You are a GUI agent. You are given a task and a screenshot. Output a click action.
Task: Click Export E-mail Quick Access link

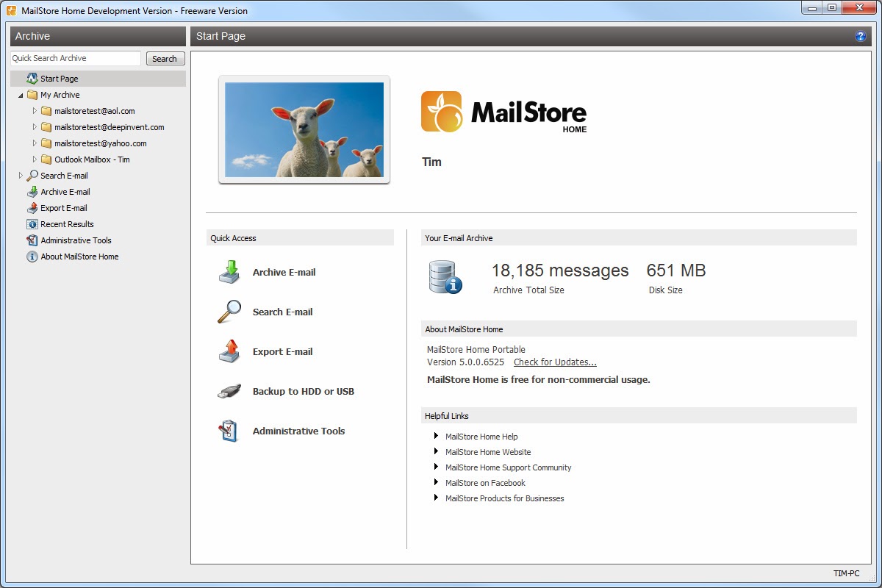[282, 351]
